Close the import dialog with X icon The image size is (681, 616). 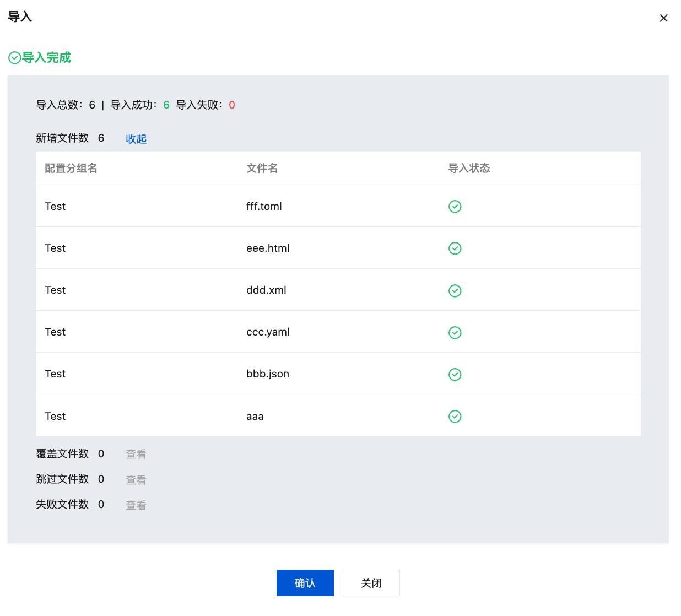pyautogui.click(x=663, y=18)
